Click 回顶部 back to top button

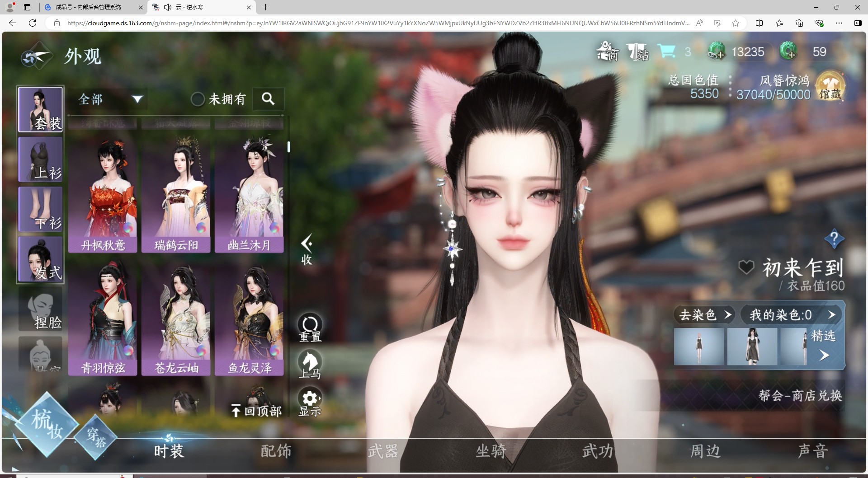tap(256, 411)
